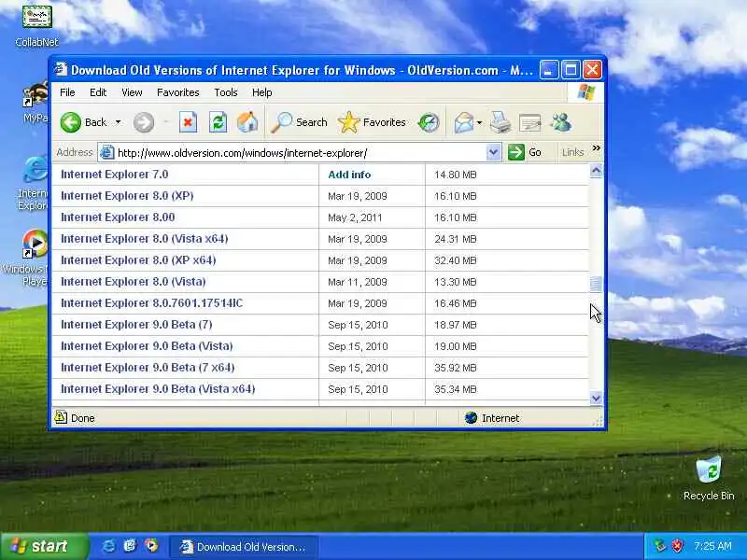Refresh the page with green arrows icon

[218, 122]
